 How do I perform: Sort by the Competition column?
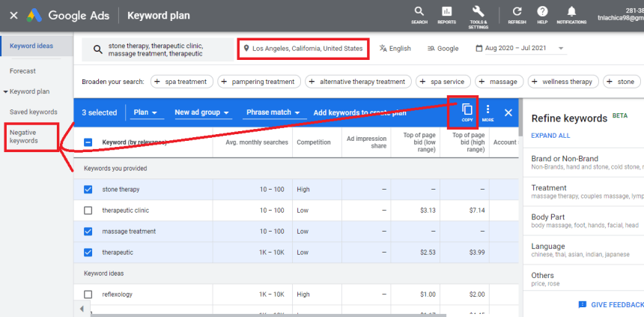[x=314, y=142]
